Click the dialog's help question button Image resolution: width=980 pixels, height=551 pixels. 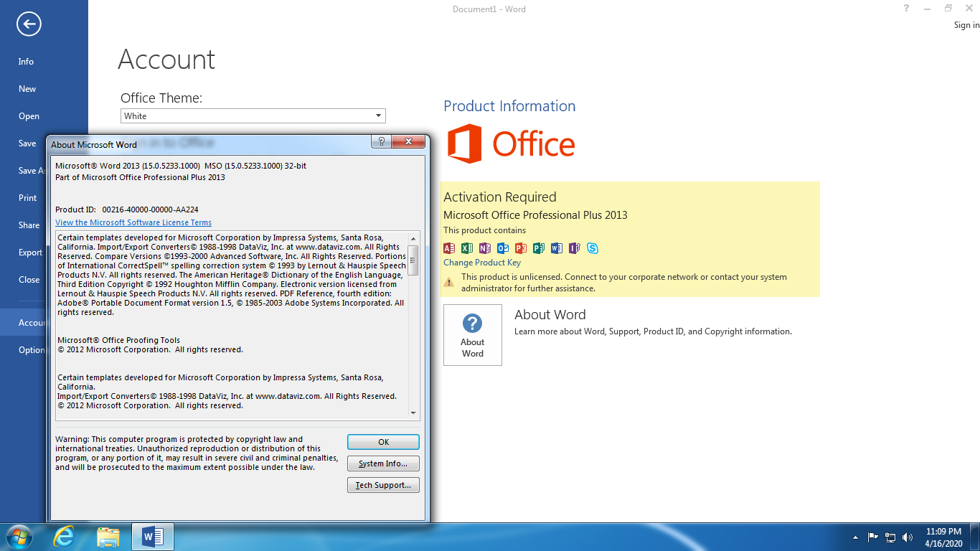(x=382, y=142)
